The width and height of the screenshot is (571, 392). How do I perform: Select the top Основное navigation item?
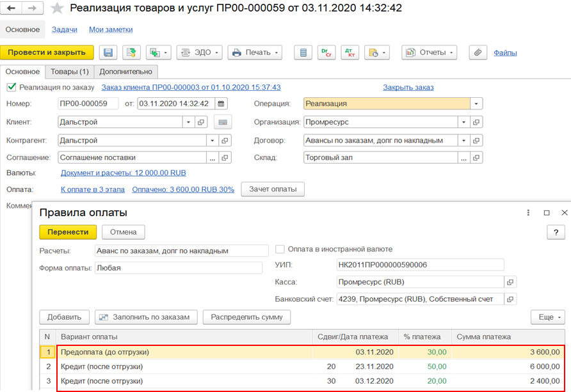click(x=22, y=30)
